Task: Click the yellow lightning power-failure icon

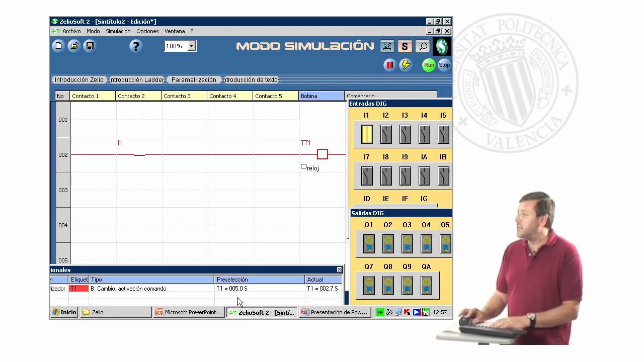Action: coord(406,65)
